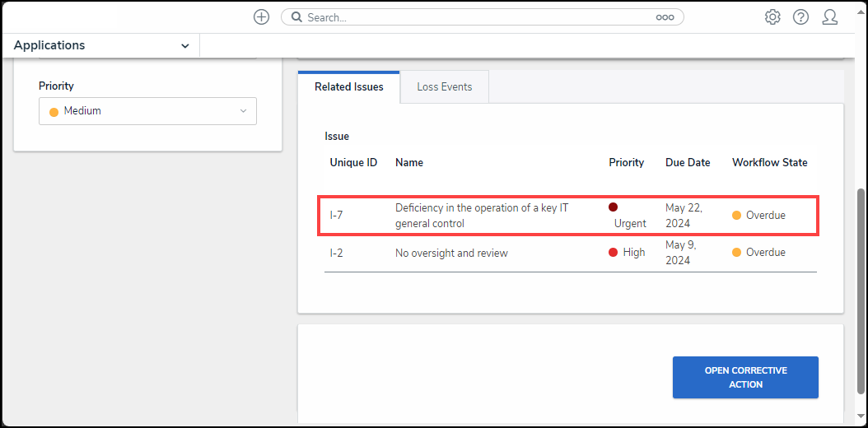Switch to the Loss Events tab
This screenshot has height=428, width=868.
444,86
